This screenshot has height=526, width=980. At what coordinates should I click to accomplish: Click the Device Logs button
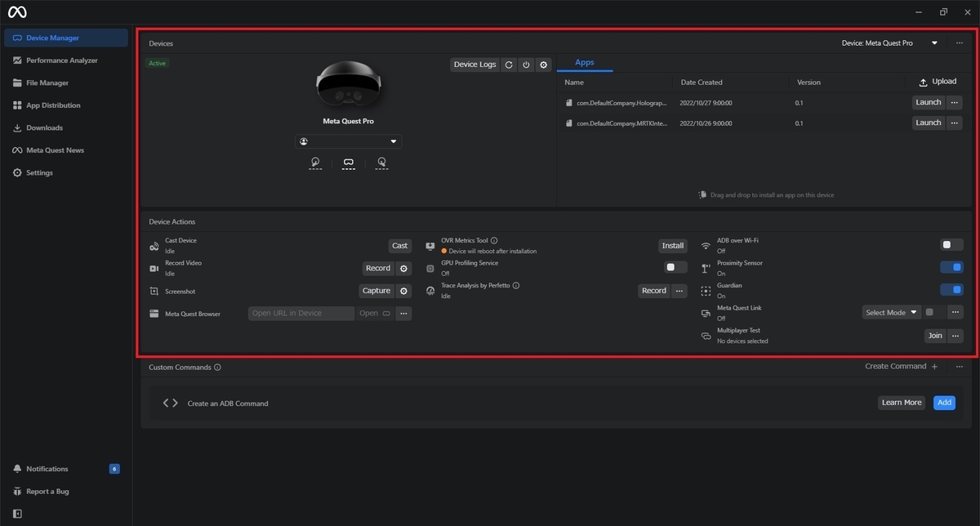click(x=474, y=65)
